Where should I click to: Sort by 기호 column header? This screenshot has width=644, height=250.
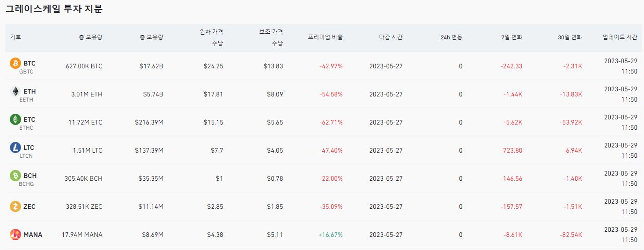tap(15, 37)
